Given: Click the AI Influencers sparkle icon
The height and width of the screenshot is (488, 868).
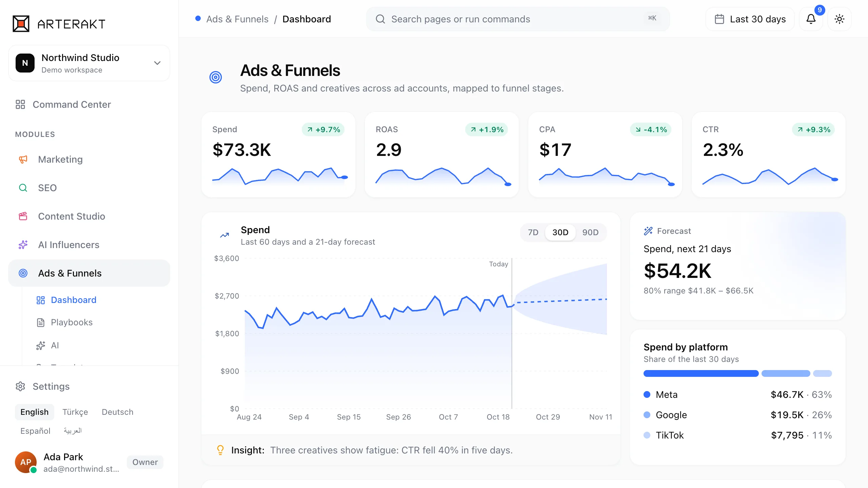Looking at the screenshot, I should (x=23, y=245).
